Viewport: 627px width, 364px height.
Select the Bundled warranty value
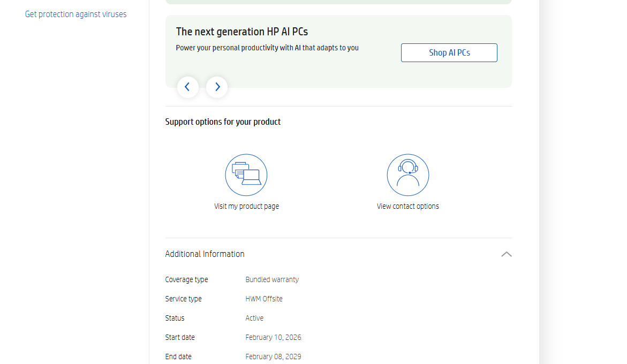point(272,280)
